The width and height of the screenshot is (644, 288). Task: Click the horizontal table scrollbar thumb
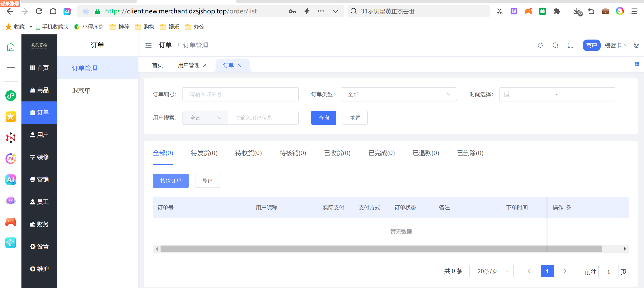pos(381,249)
